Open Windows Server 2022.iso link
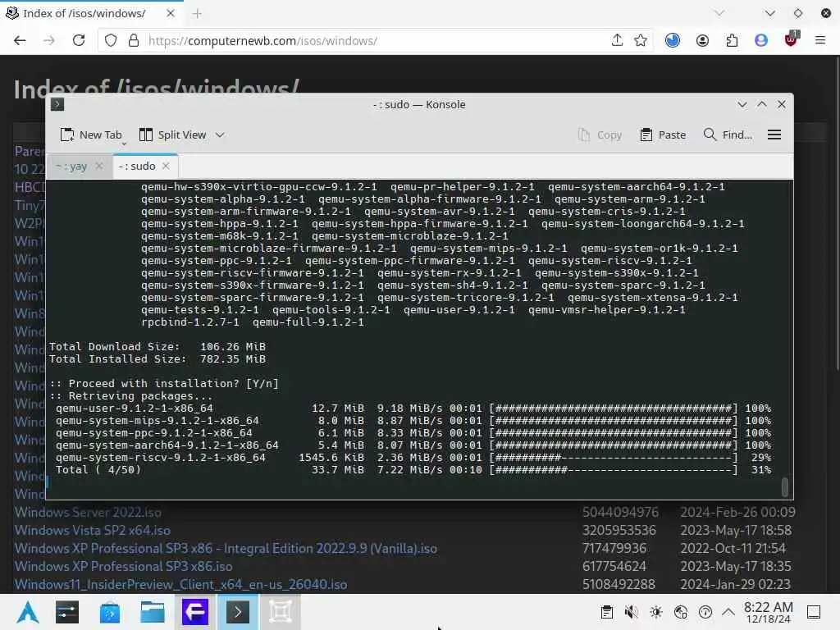The height and width of the screenshot is (630, 840). [x=88, y=513]
